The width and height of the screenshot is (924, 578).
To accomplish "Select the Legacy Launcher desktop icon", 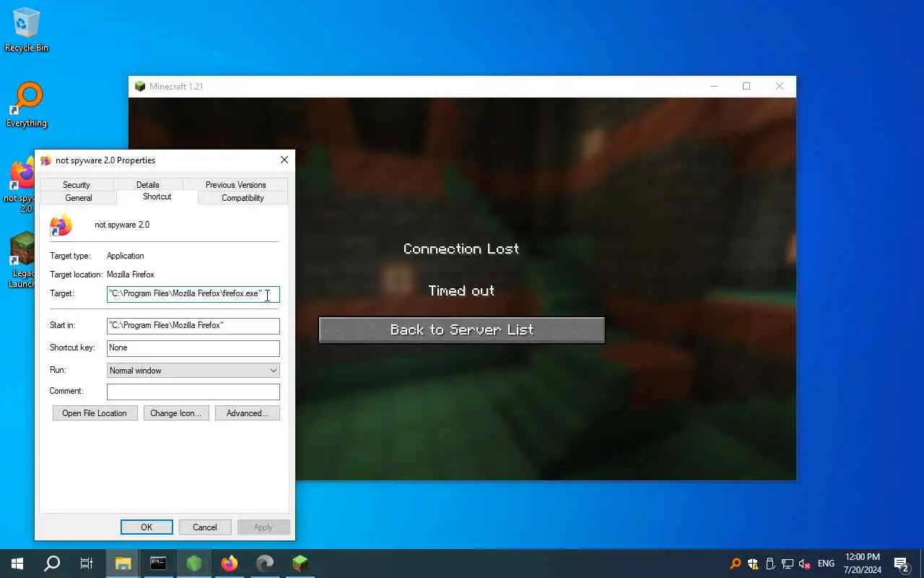I will [x=22, y=260].
